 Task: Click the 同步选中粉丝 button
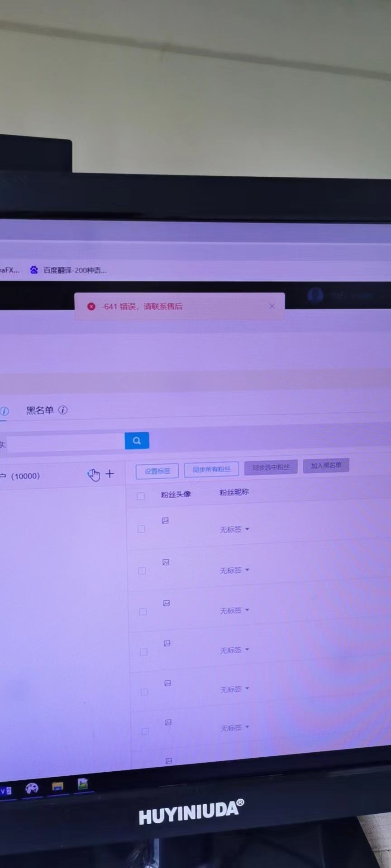coord(271,467)
